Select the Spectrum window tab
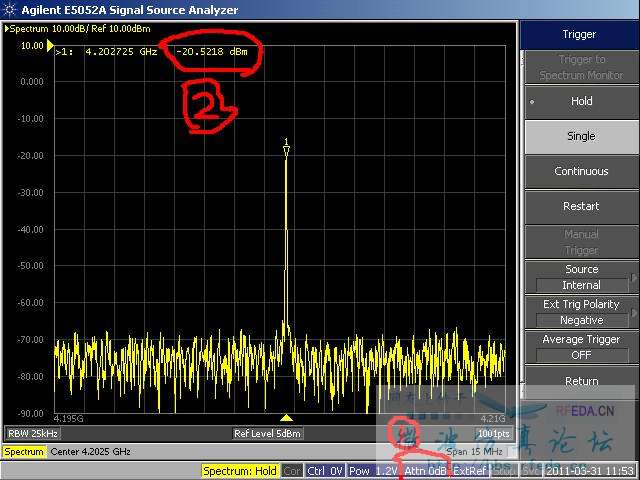The image size is (640, 480). [x=24, y=452]
